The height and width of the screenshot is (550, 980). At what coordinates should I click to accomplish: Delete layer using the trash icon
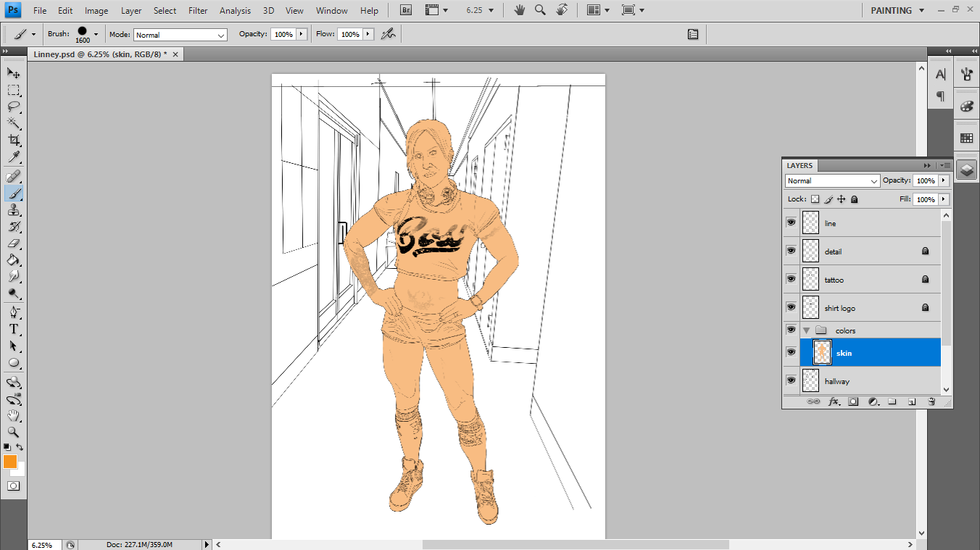(931, 401)
